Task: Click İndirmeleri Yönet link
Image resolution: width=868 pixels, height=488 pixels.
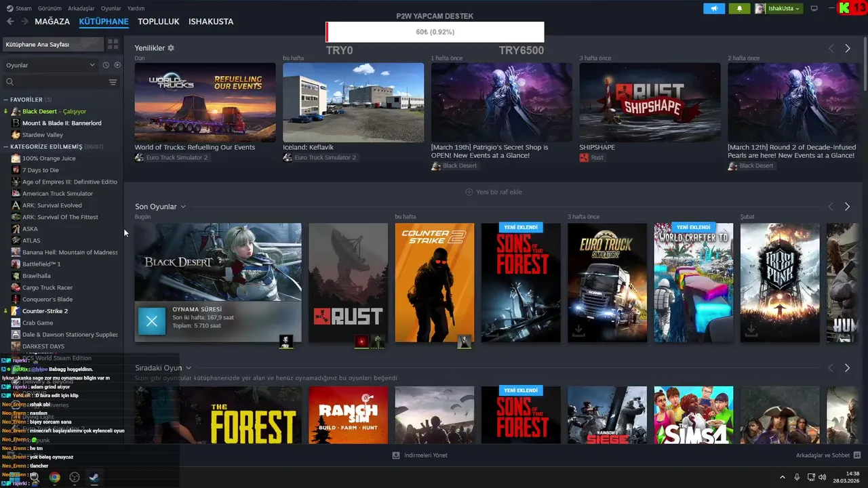Action: coord(426,455)
